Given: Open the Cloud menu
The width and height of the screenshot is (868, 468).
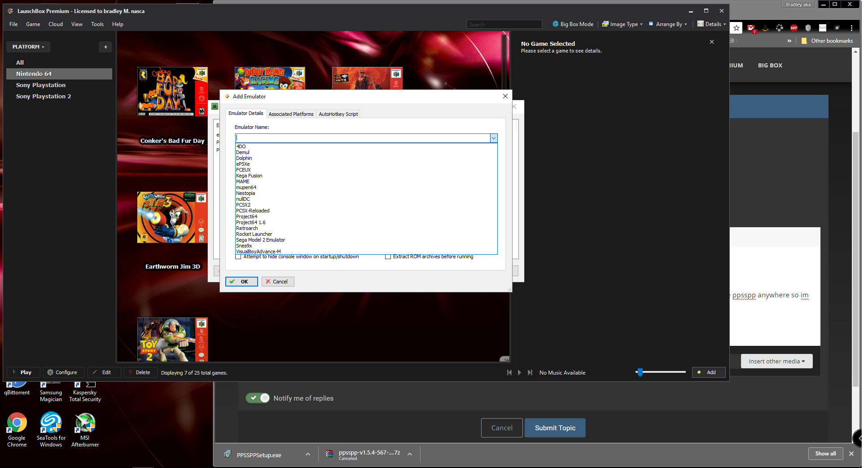Looking at the screenshot, I should 56,24.
